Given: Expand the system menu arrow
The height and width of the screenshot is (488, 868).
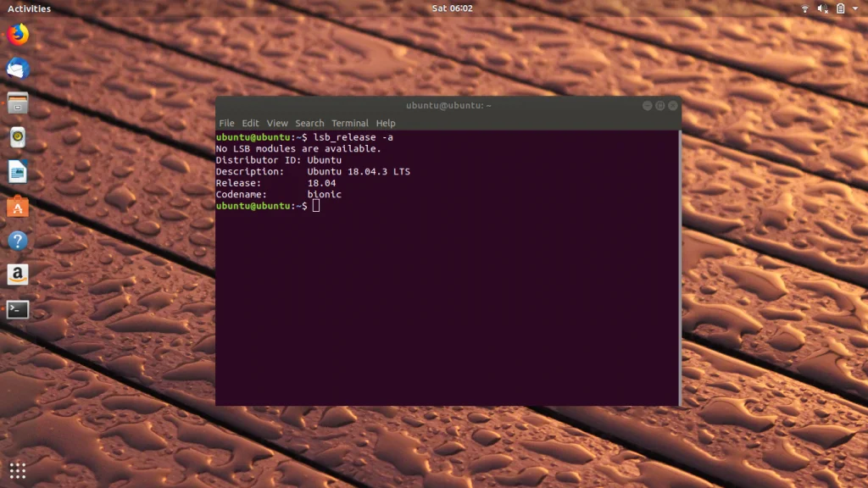Looking at the screenshot, I should click(855, 8).
